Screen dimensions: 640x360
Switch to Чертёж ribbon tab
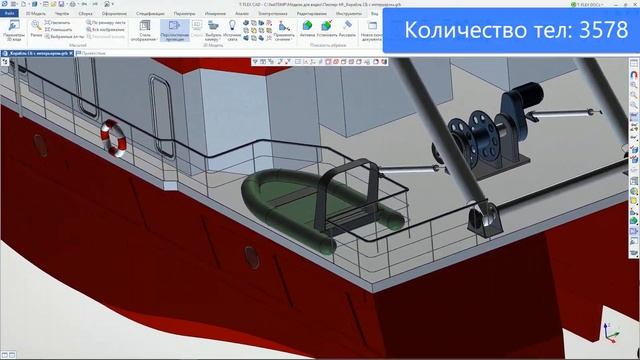click(x=62, y=13)
